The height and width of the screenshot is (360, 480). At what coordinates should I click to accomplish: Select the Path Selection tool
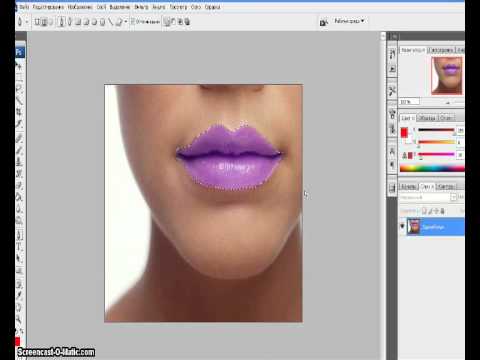tap(19, 259)
